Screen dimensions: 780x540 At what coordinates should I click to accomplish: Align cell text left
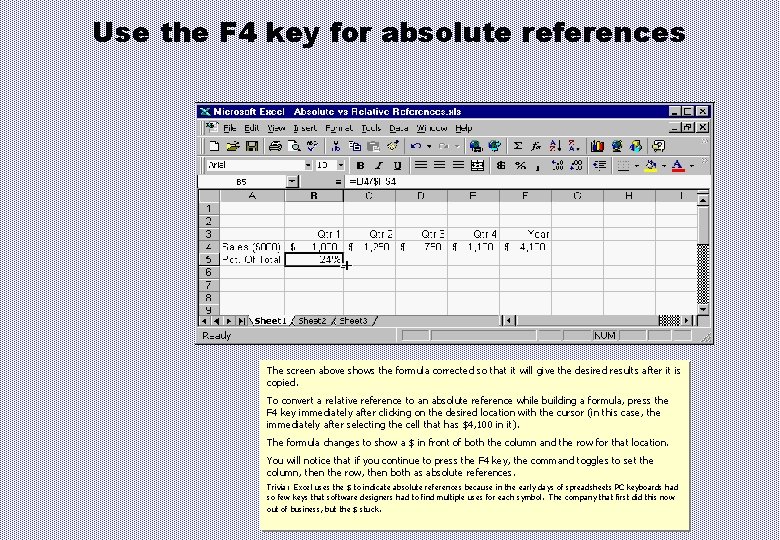tap(421, 166)
